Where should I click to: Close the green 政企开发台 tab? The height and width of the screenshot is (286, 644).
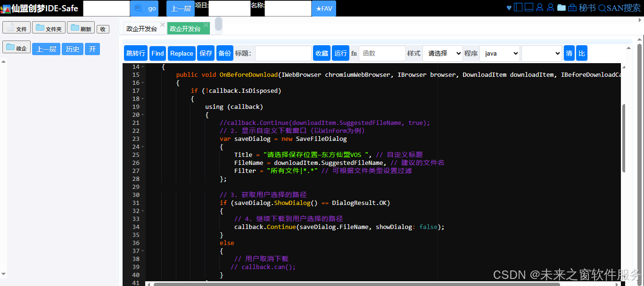206,25
